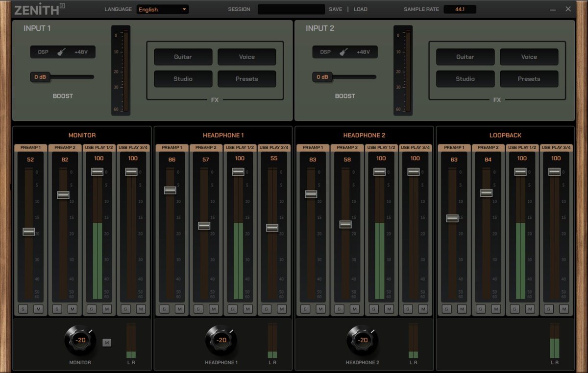This screenshot has width=588, height=373.
Task: Click the Headphone 2 Preamp 2 fader handle
Action: pos(345,224)
